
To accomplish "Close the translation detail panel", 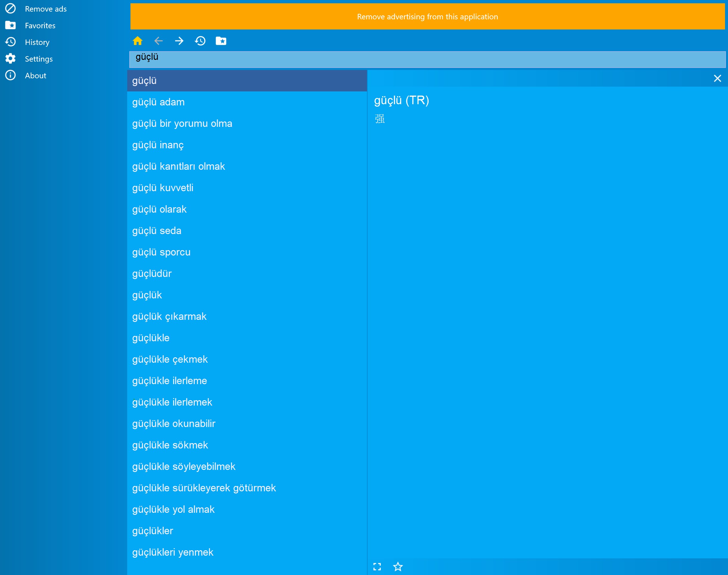I will (717, 78).
